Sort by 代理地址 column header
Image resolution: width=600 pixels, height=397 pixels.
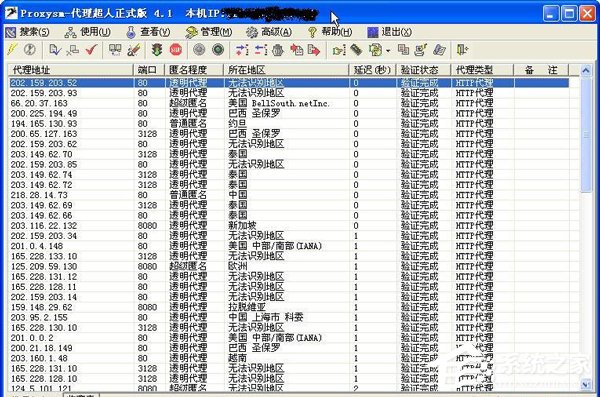click(x=71, y=70)
